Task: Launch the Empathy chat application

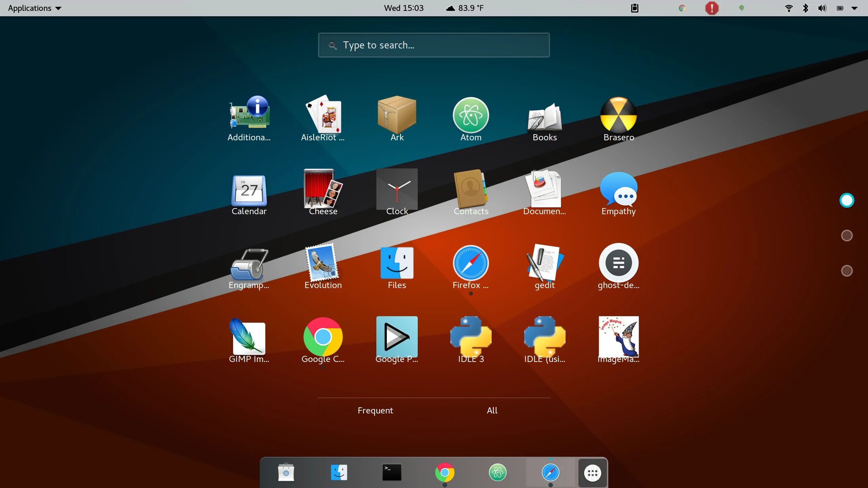Action: click(618, 190)
